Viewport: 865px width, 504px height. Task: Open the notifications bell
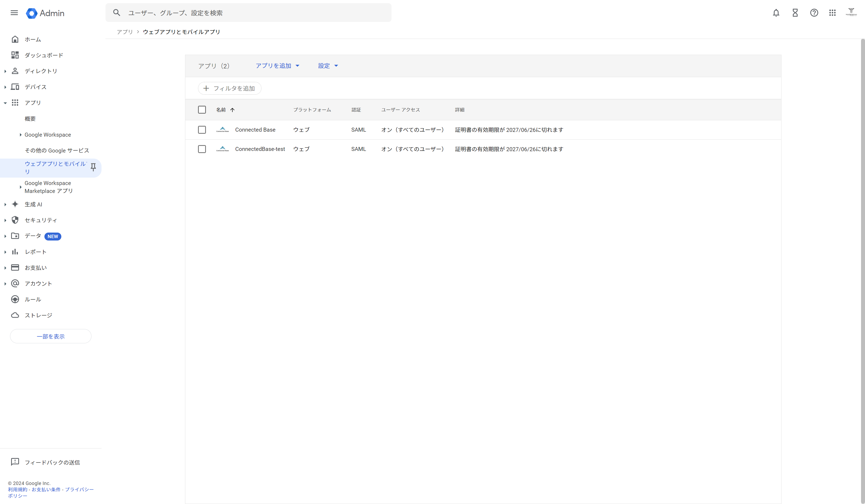[x=776, y=13]
